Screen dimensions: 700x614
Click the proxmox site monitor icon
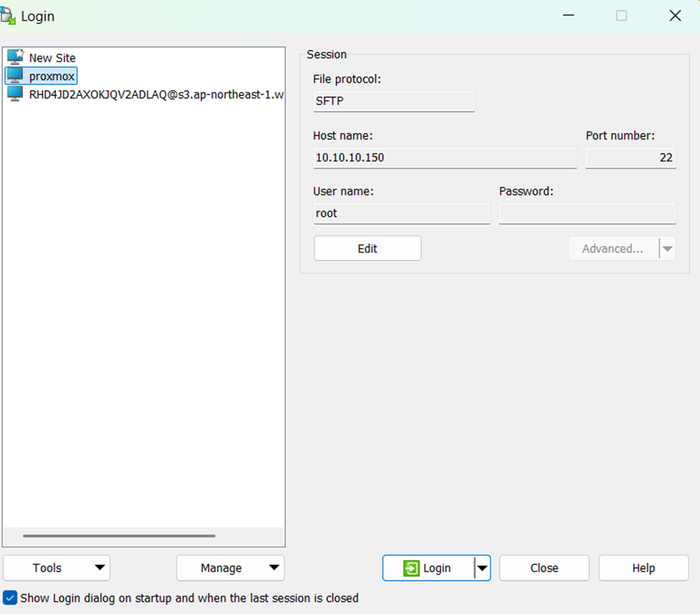[15, 76]
